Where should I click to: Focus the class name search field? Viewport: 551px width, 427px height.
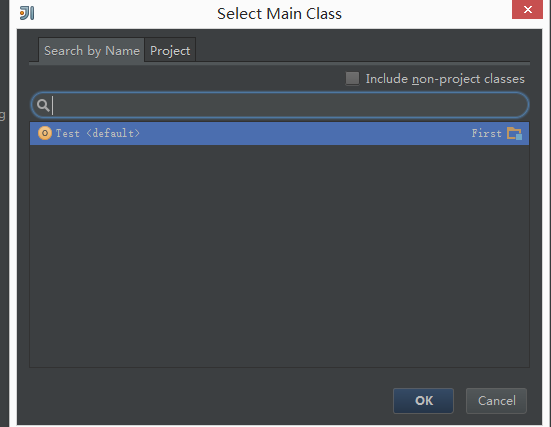(x=280, y=105)
